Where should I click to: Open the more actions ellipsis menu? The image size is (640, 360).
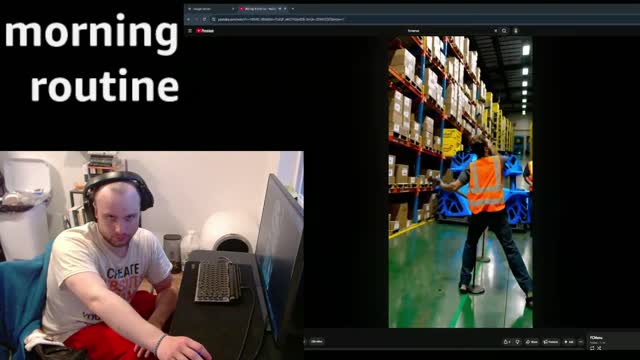[x=581, y=342]
